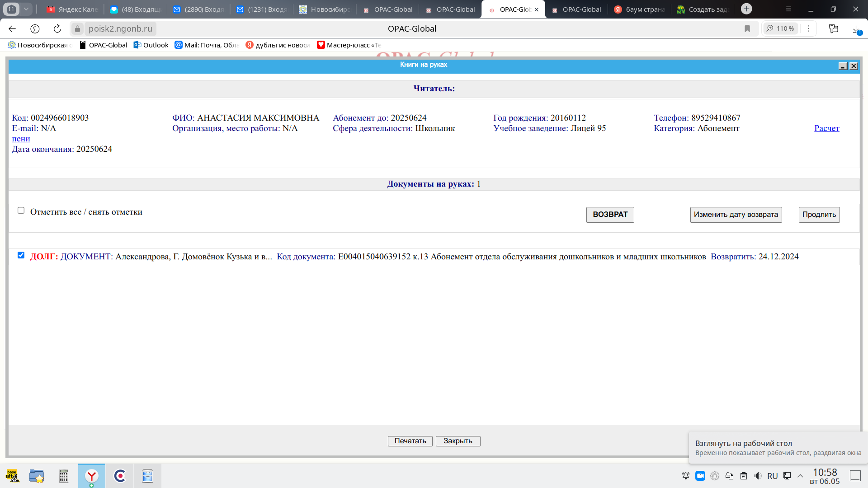Screen dimensions: 868x488
Task: Open Outlook bookmark in bookmarks bar
Action: click(151, 45)
